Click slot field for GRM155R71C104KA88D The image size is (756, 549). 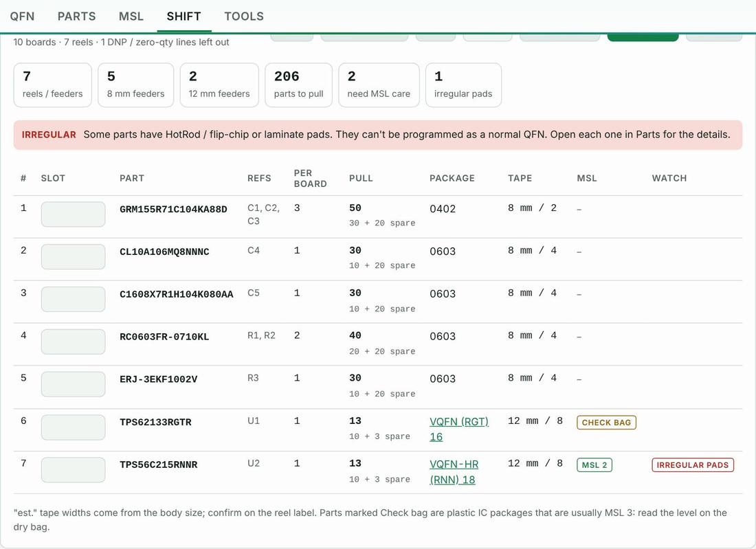pos(74,214)
